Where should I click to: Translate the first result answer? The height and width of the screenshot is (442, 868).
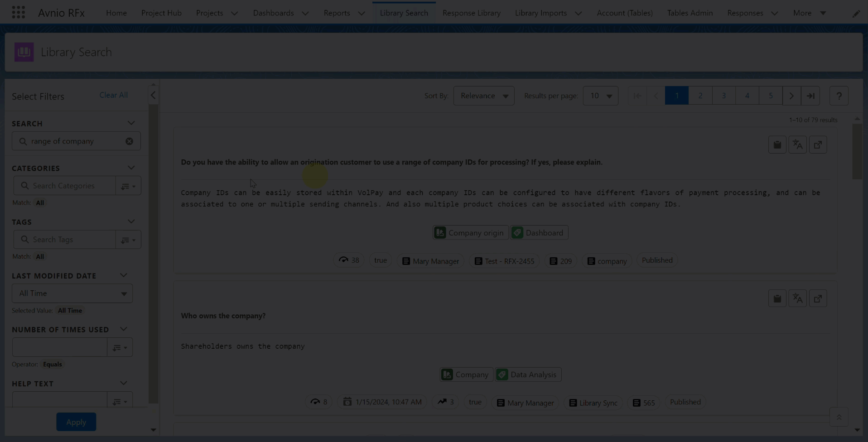[797, 145]
